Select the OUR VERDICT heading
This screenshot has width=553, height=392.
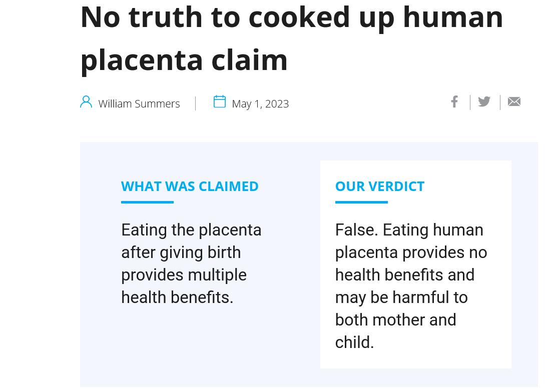click(380, 186)
